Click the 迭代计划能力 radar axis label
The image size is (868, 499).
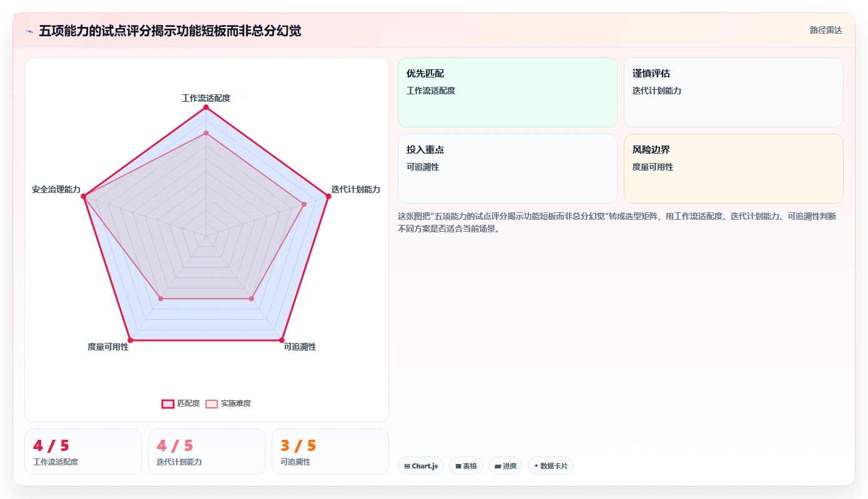(356, 189)
